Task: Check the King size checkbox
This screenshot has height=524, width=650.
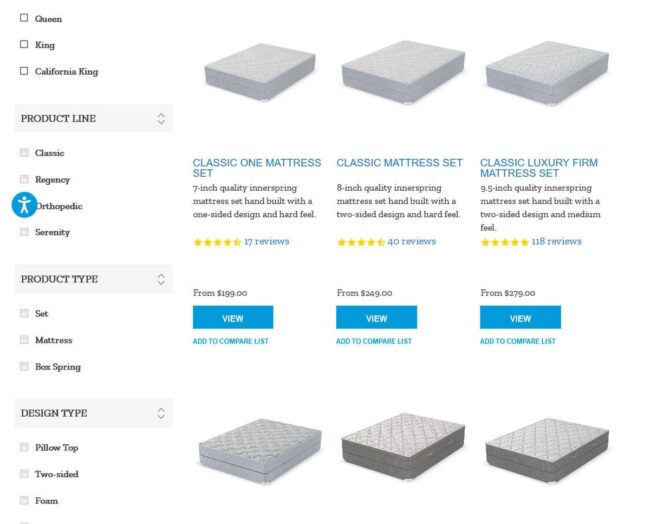Action: (x=24, y=44)
